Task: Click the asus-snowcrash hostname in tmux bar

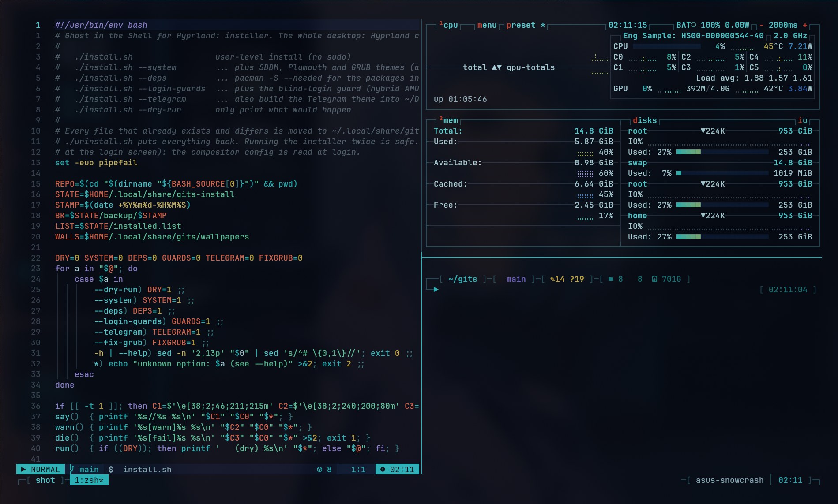Action: click(729, 480)
